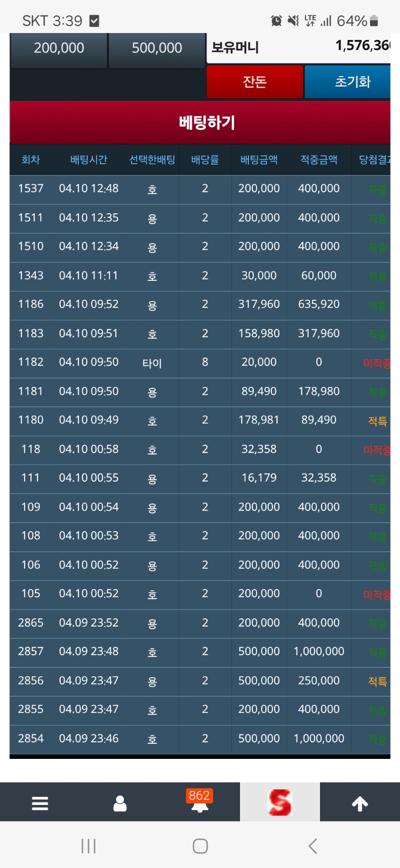
Task: Select round 1537 bet history row
Action: point(200,189)
